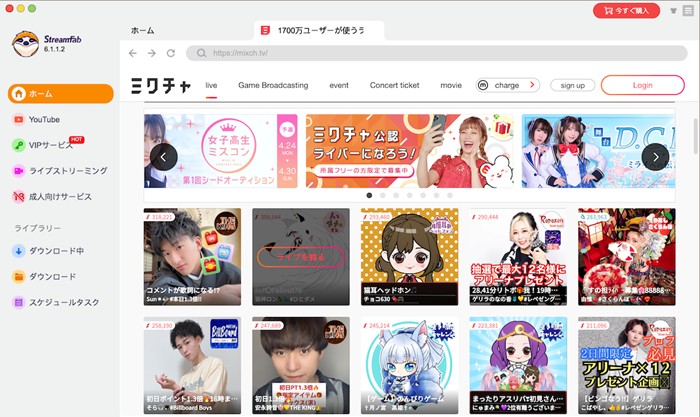Screen dimensions: 700x417
Task: Click the charge coin button
Action: [508, 85]
